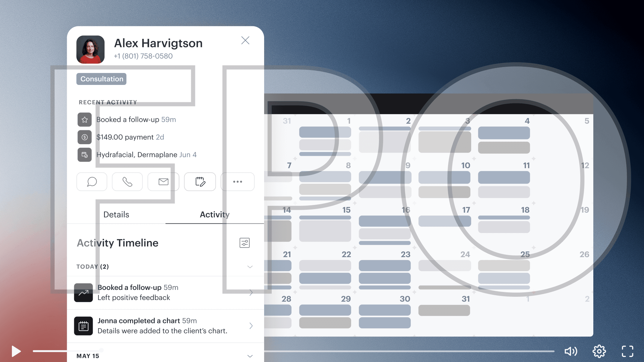Open the three-dots more options button
This screenshot has width=644, height=362.
tap(238, 181)
